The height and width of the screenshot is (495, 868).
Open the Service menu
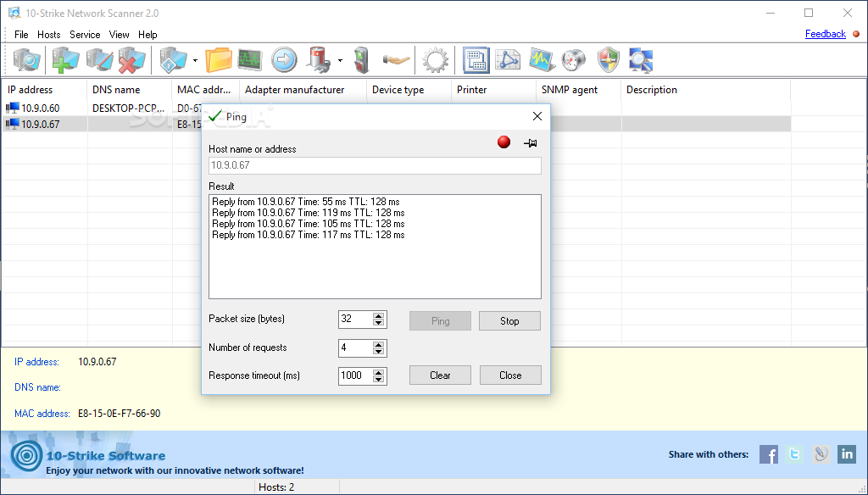(x=85, y=35)
